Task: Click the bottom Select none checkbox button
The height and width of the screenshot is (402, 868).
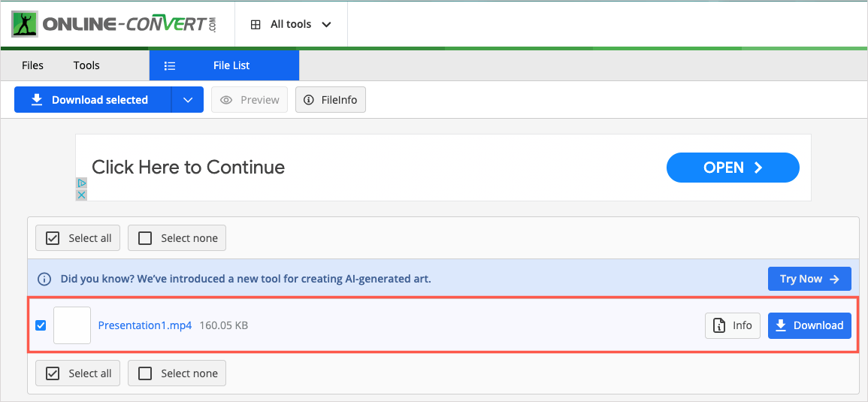Action: coord(177,373)
